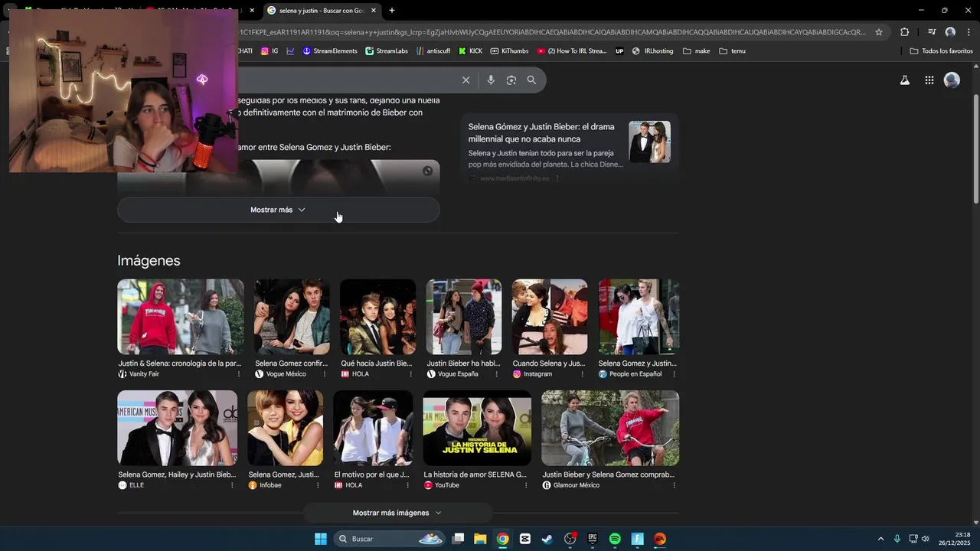Open options menu for the Vanity Fair image
This screenshot has width=980, height=551.
(238, 374)
